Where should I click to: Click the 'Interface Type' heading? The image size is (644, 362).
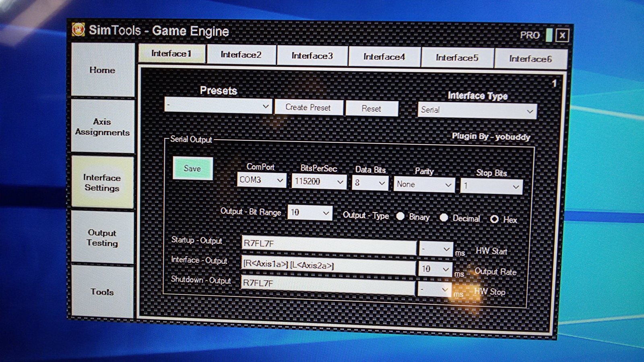tap(478, 96)
